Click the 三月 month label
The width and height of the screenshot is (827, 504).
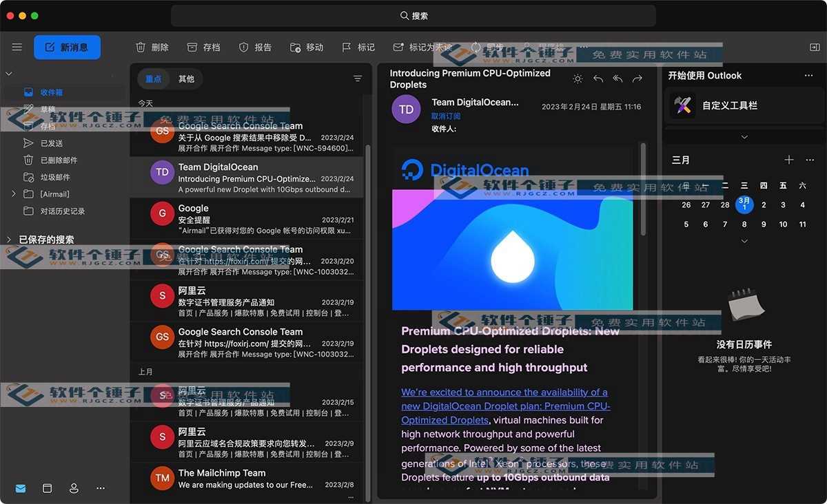(x=681, y=160)
